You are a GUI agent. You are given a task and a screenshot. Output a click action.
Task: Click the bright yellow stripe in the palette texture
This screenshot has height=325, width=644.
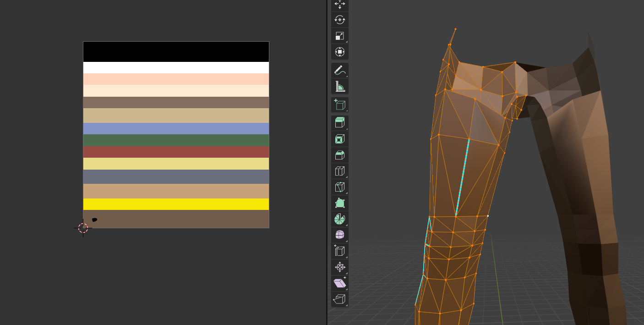176,204
